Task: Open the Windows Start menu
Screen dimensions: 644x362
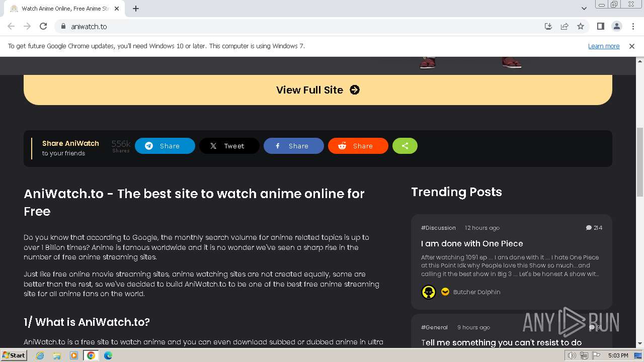Action: tap(14, 355)
